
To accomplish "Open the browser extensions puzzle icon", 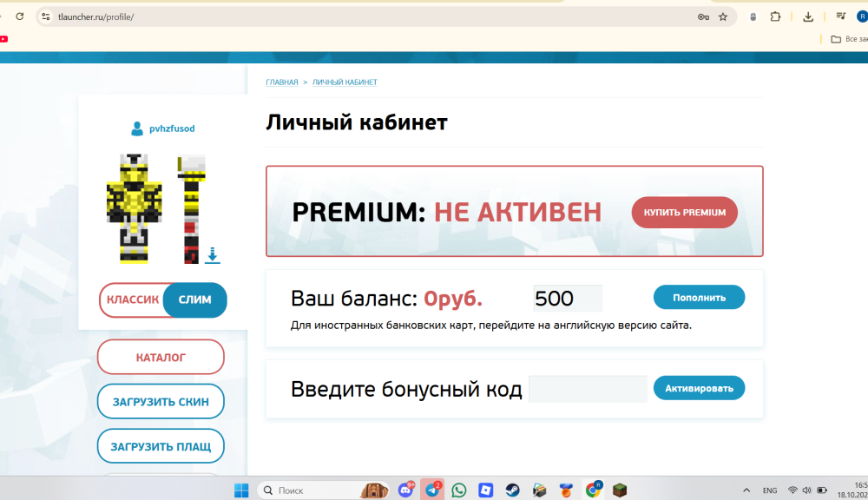I will [x=775, y=16].
